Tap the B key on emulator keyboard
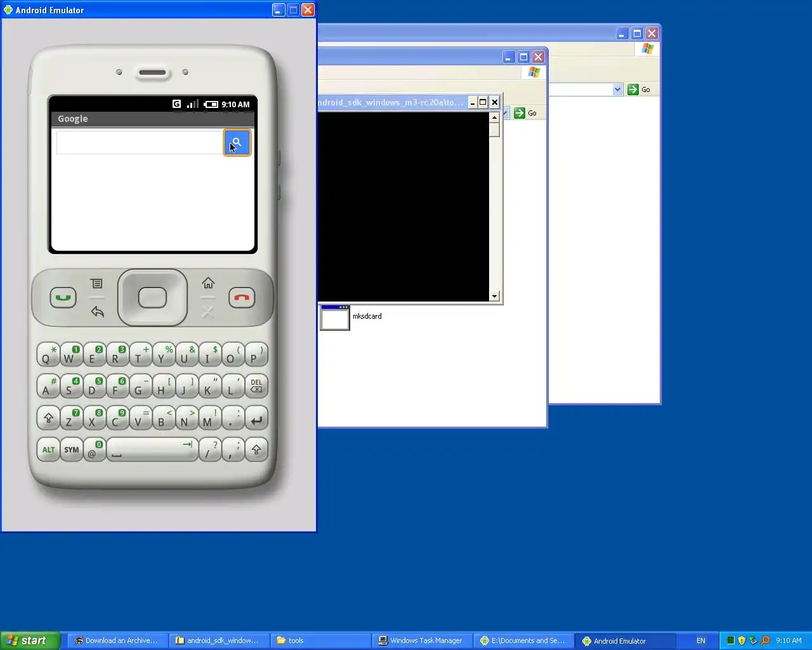This screenshot has width=812, height=650. (x=164, y=418)
